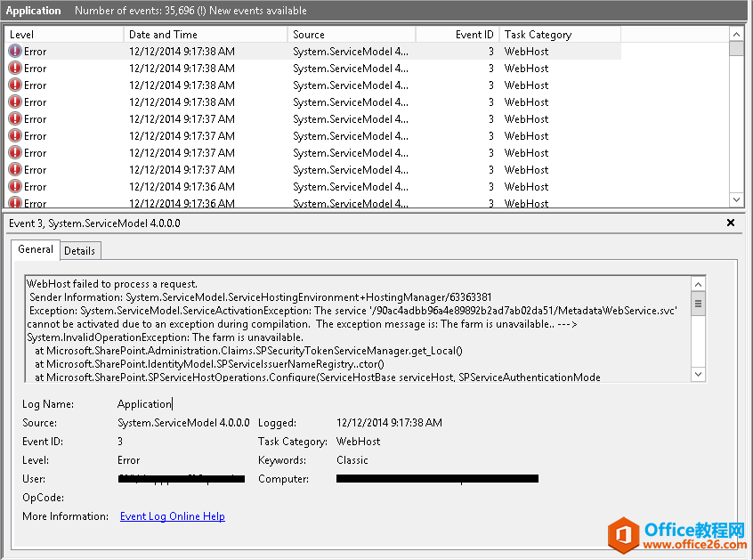Click the Task Category value 'WebHost' in details
The image size is (753, 560).
[358, 442]
